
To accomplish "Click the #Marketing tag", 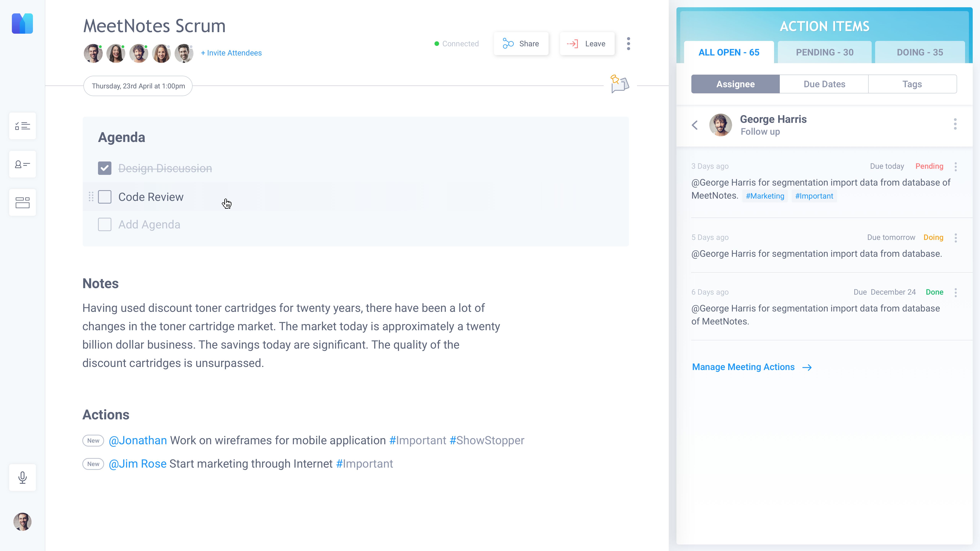I will pyautogui.click(x=765, y=196).
